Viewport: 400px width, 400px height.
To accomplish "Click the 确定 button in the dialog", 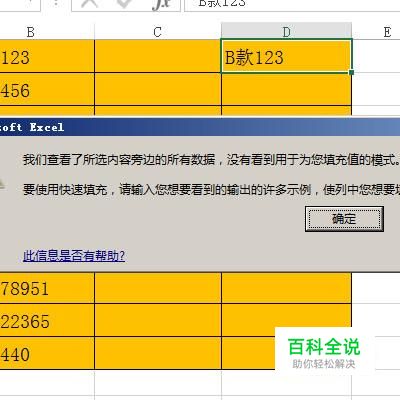I will tap(344, 219).
